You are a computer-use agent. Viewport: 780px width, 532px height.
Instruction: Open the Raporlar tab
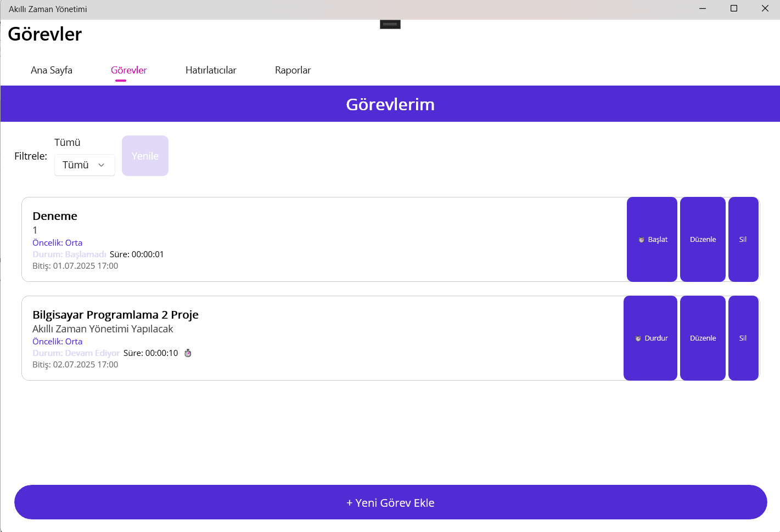293,70
